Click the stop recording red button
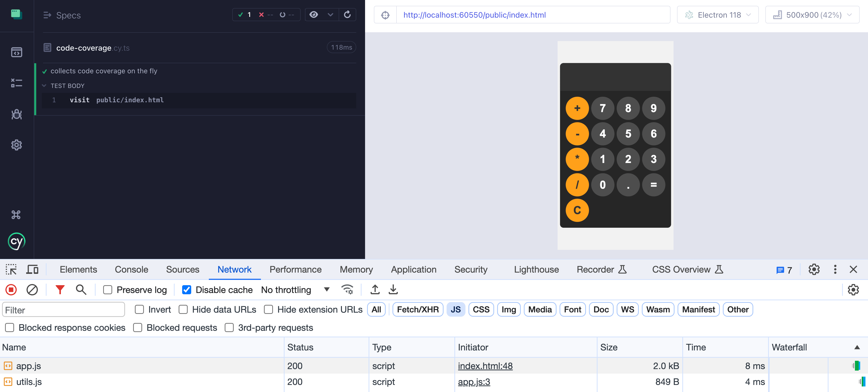 pyautogui.click(x=11, y=289)
